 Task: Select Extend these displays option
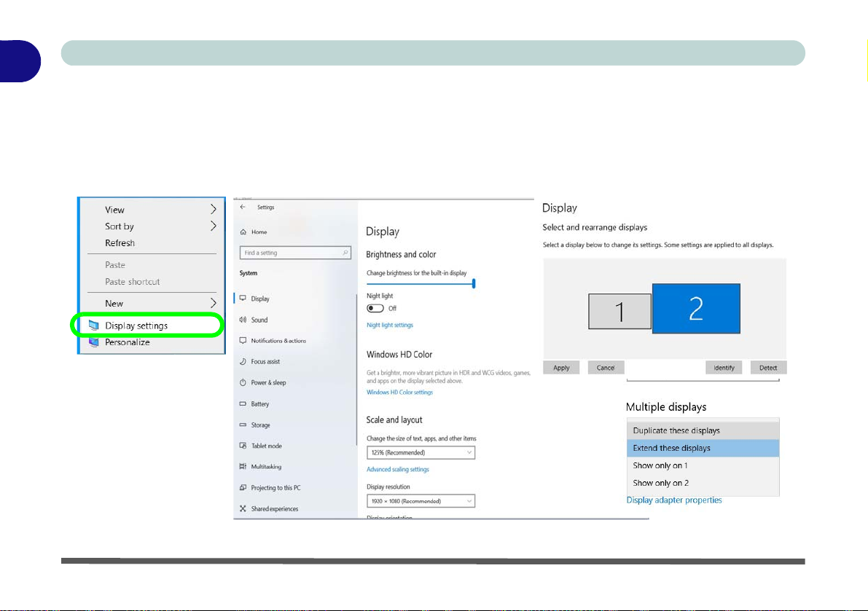point(703,448)
